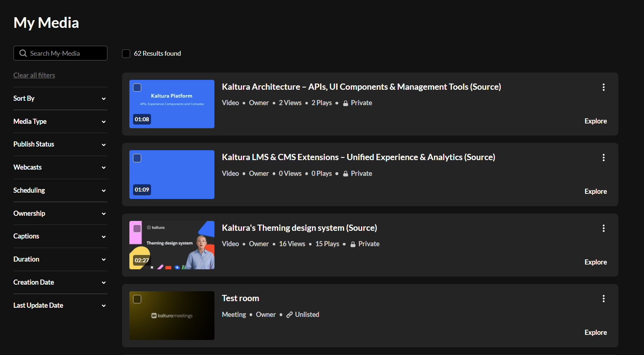
Task: Open Kaltura Architecture video title link
Action: (361, 87)
